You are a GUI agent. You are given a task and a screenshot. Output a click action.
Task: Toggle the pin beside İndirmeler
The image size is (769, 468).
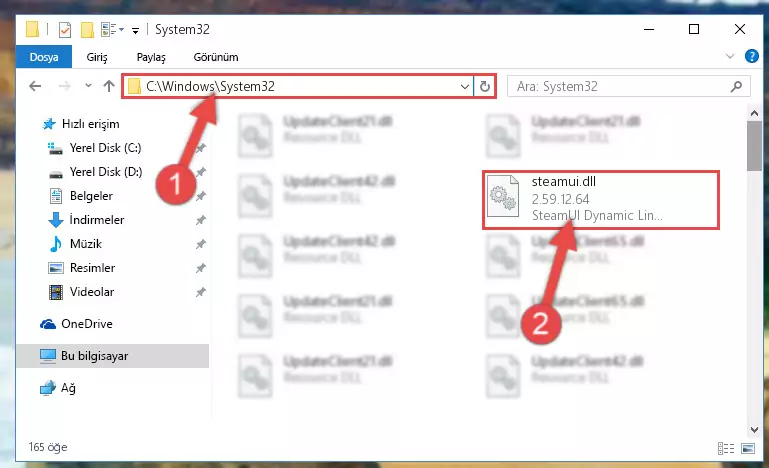point(200,220)
